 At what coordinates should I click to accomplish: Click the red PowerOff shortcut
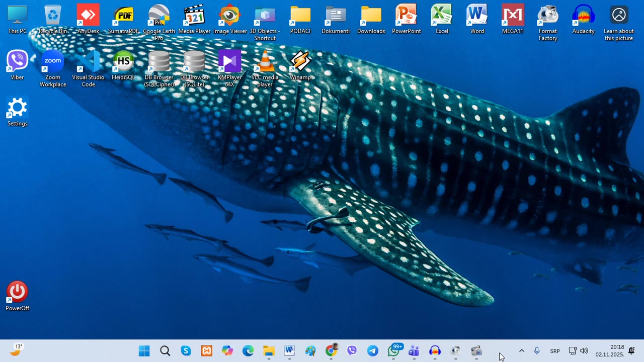(17, 293)
